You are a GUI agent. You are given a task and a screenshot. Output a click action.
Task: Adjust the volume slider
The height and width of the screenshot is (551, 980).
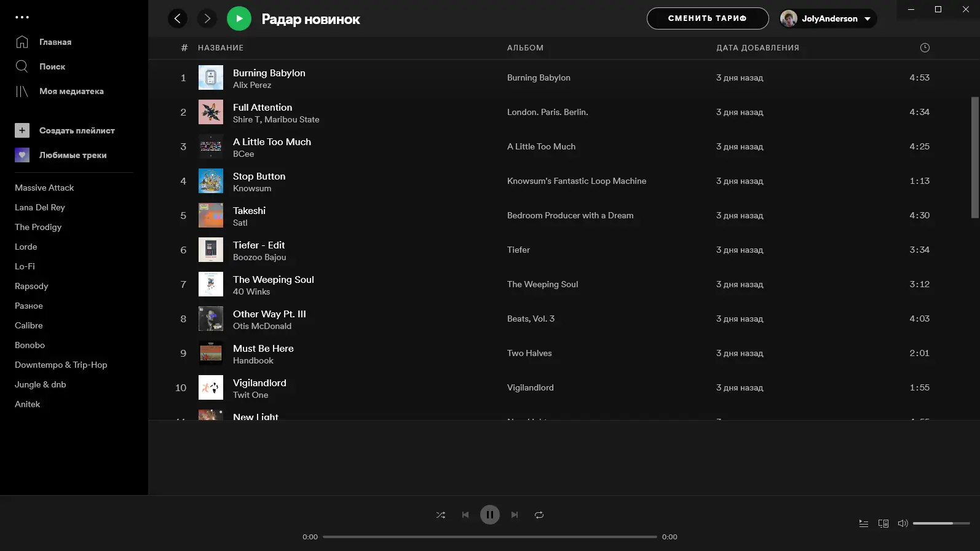click(x=941, y=523)
